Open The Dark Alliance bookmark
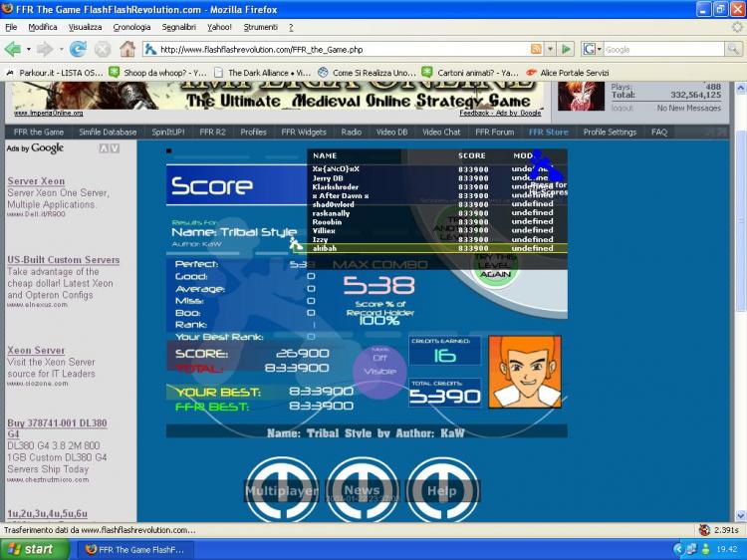 (x=263, y=73)
